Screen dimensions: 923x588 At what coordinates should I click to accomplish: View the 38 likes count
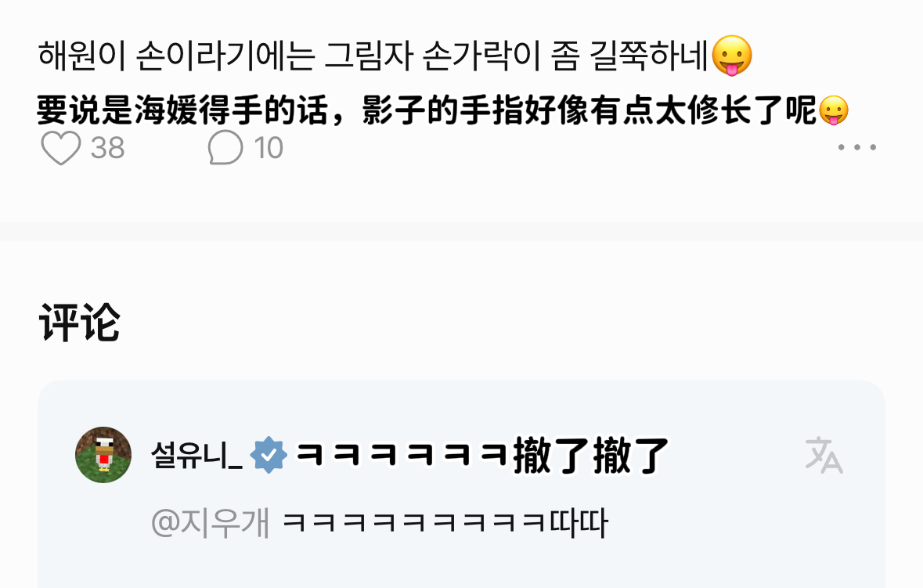click(x=108, y=148)
